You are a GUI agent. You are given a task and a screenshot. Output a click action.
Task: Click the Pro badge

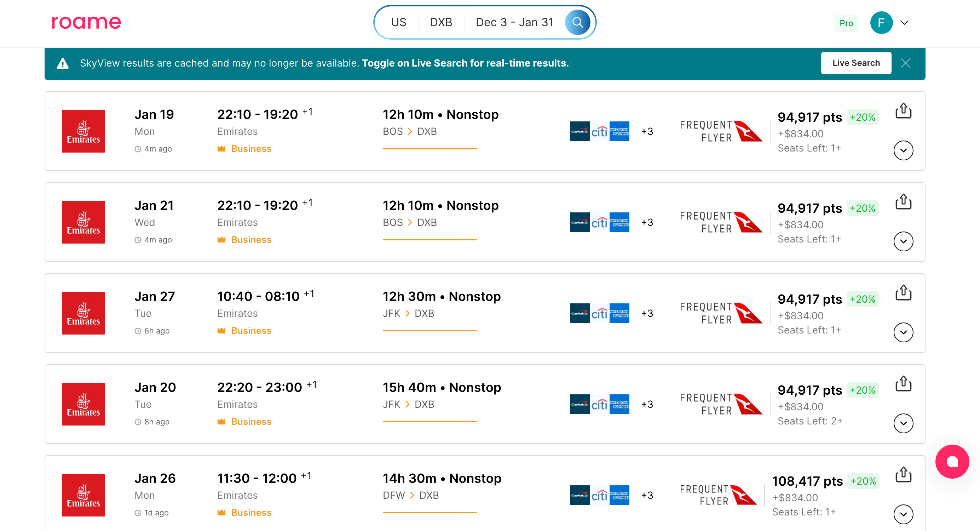[846, 23]
